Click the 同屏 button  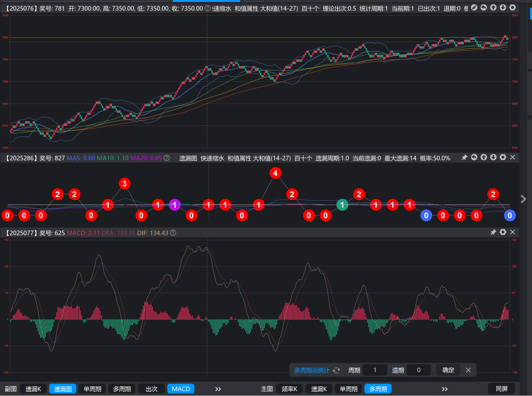[x=501, y=389]
